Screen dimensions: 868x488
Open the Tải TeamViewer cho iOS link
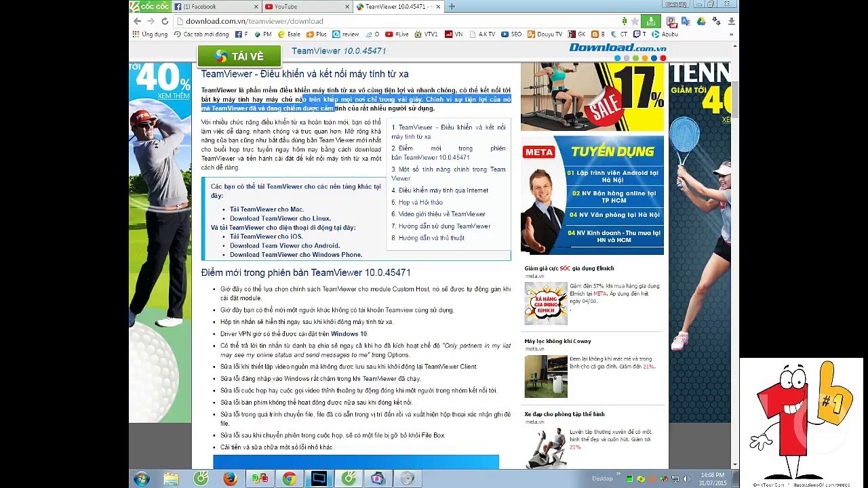coord(266,237)
